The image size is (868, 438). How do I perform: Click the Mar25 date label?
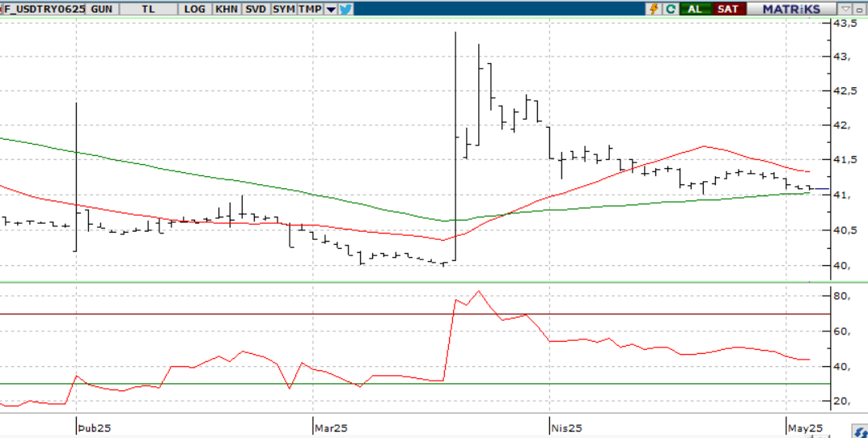pos(331,428)
